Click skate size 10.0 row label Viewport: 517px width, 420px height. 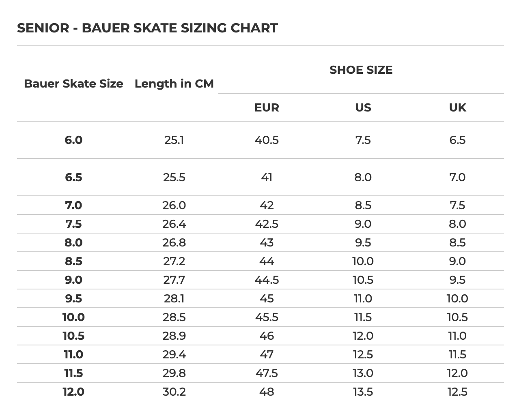pos(73,317)
